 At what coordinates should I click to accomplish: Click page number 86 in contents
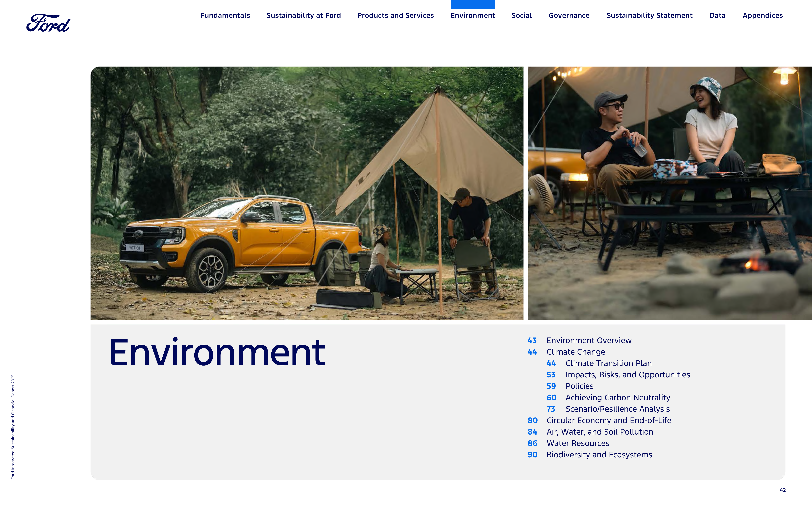coord(532,443)
